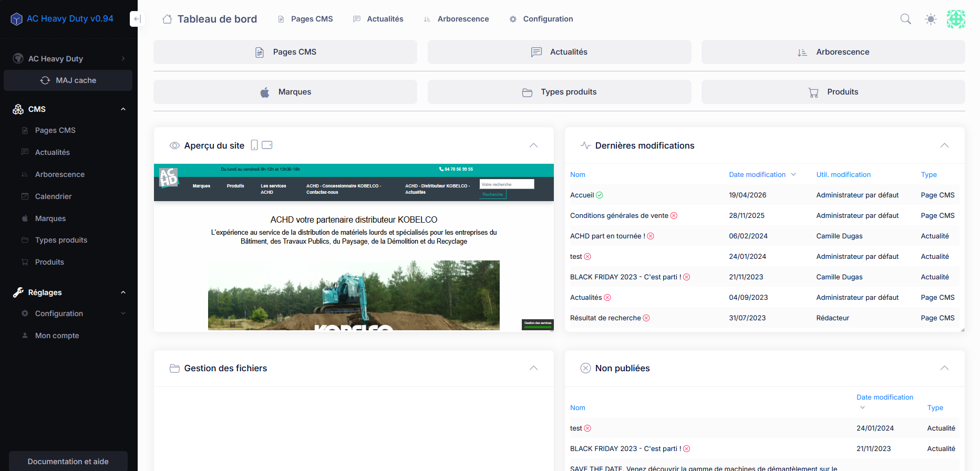Viewport: 980px width, 471px height.
Task: Open the Types produits tile
Action: coord(559,92)
